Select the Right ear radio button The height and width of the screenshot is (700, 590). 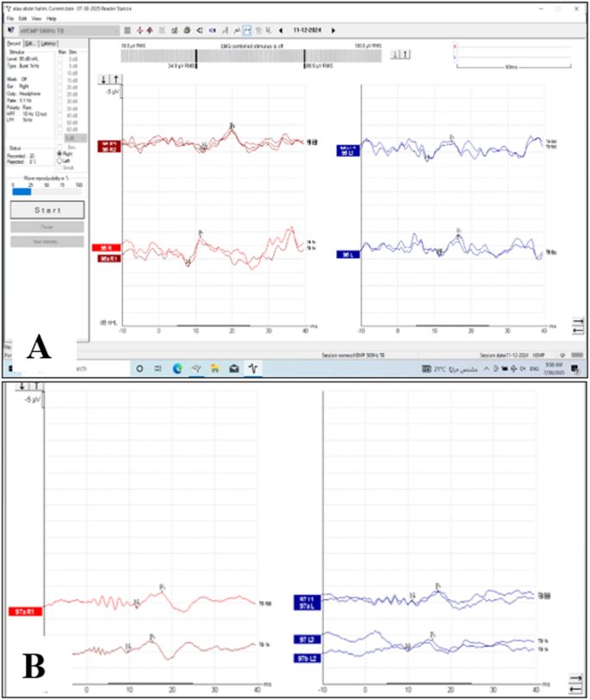[x=58, y=153]
